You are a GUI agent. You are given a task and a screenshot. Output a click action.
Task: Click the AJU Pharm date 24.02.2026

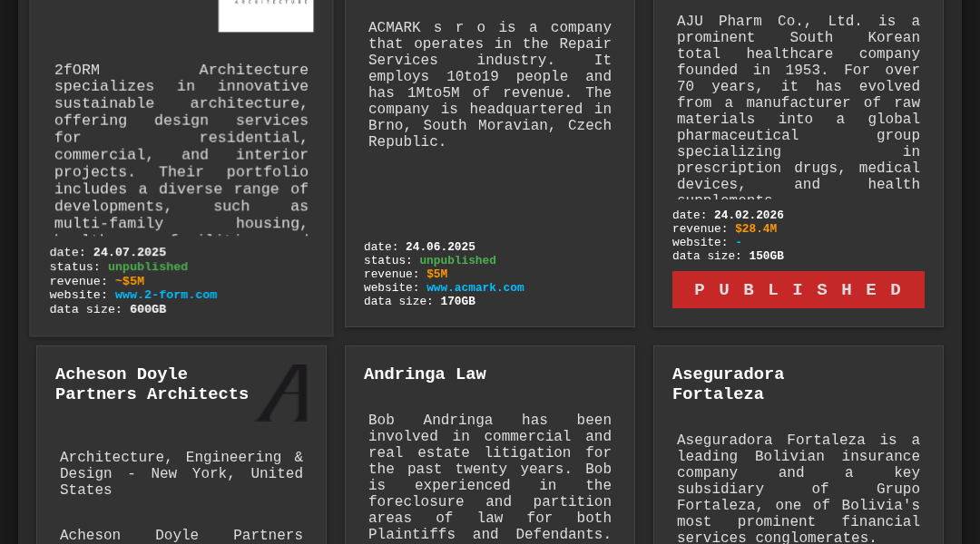pos(749,215)
